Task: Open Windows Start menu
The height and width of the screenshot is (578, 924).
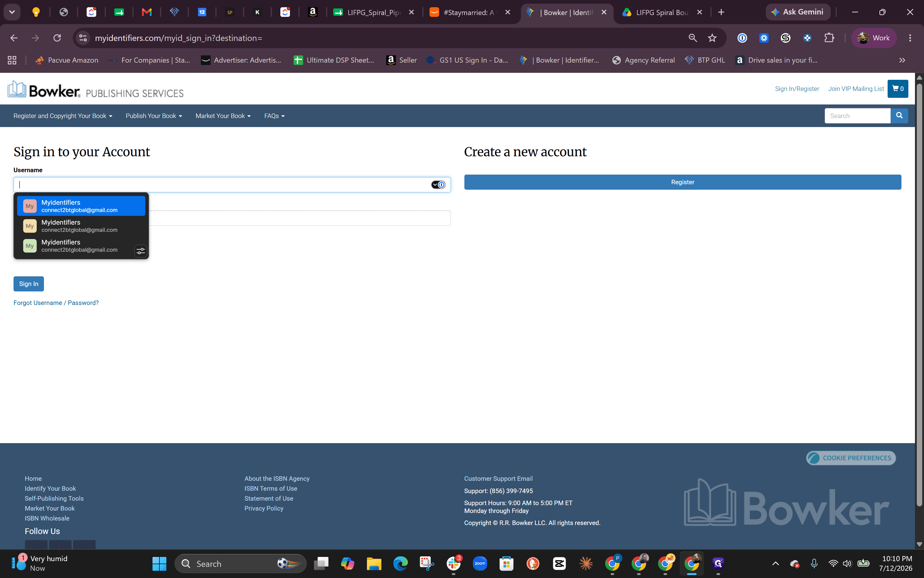Action: pos(159,564)
